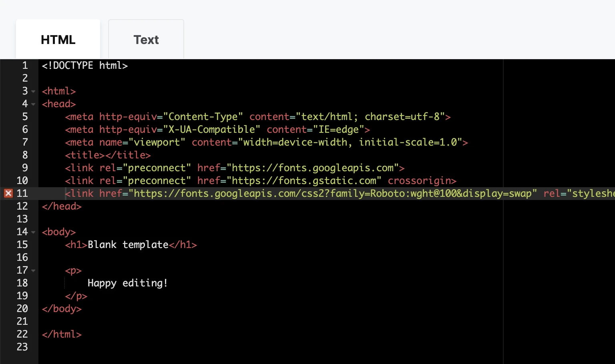Click the fonts.gstatic.com href value
This screenshot has width=615, height=364.
coord(303,181)
